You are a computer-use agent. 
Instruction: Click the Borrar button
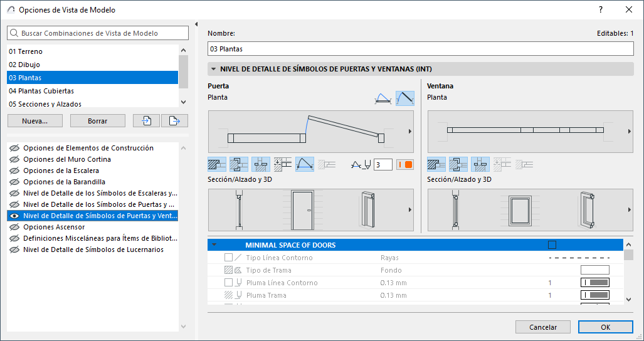(x=98, y=120)
